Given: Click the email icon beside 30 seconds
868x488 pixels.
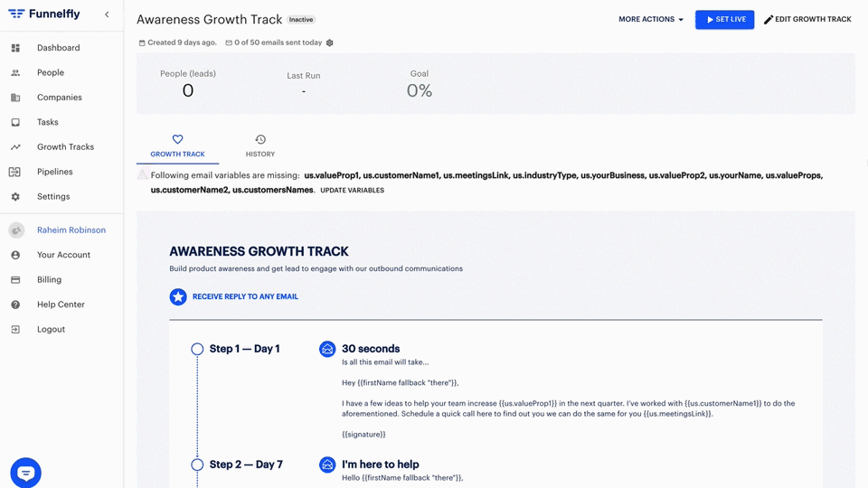Looking at the screenshot, I should [327, 349].
